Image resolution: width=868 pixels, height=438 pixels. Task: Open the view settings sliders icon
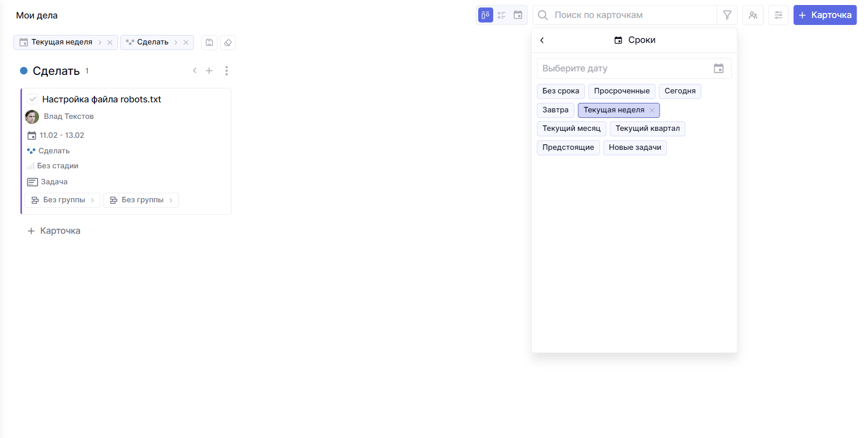click(779, 15)
